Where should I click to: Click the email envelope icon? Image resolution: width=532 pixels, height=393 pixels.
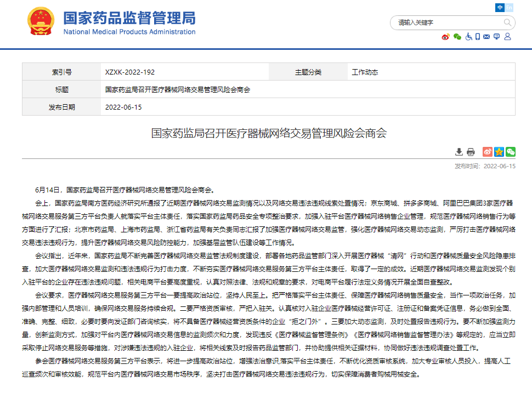point(487,37)
